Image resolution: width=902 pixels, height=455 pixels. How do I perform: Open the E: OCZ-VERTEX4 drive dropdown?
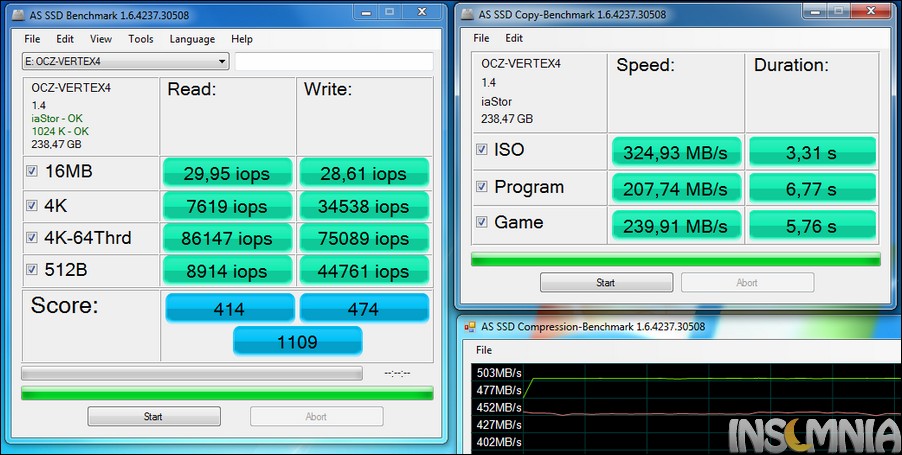pos(125,62)
